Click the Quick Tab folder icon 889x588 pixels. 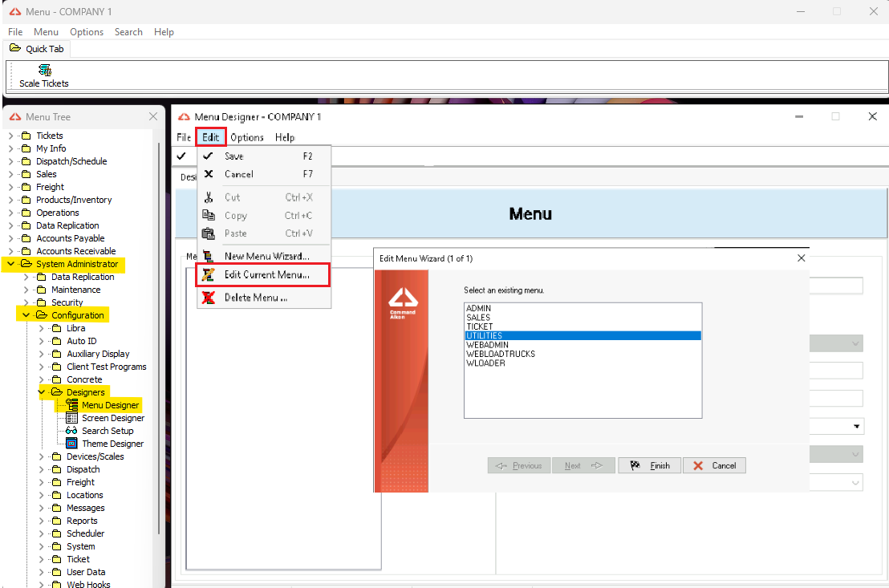coord(15,48)
